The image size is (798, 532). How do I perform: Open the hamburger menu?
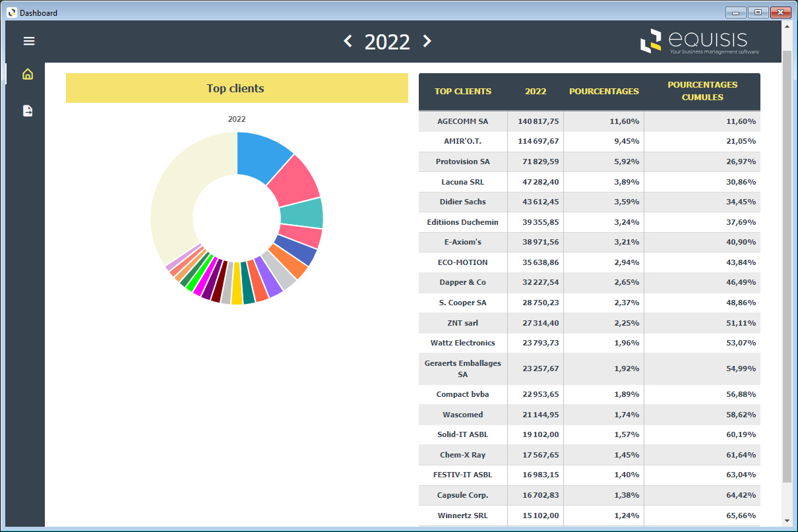29,41
